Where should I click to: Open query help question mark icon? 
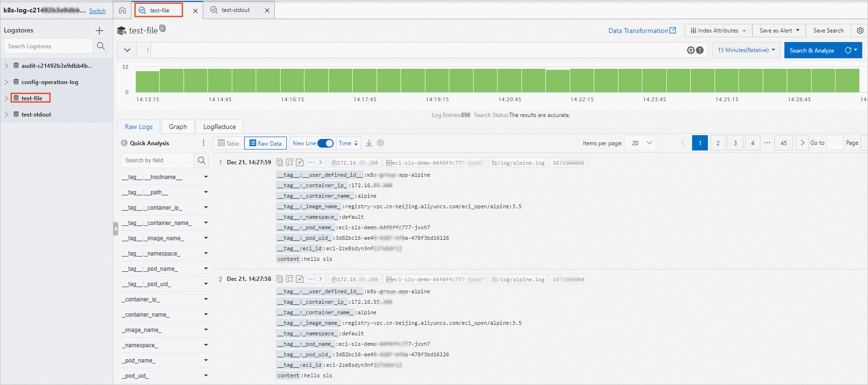[x=700, y=50]
